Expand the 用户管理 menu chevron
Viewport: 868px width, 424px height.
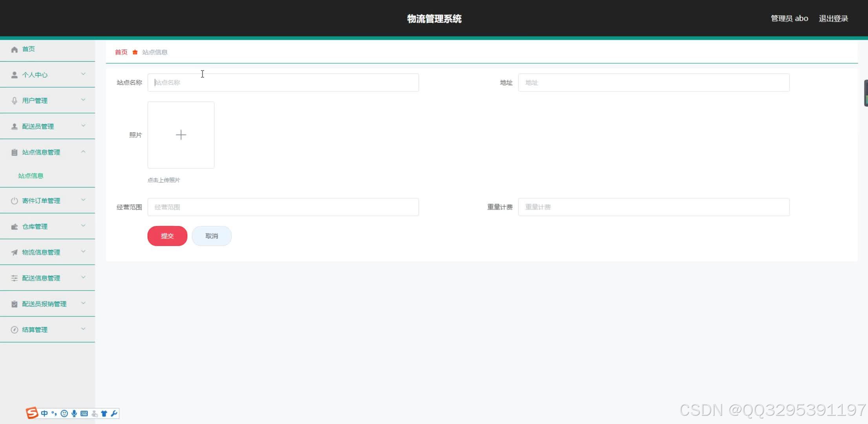pos(83,100)
